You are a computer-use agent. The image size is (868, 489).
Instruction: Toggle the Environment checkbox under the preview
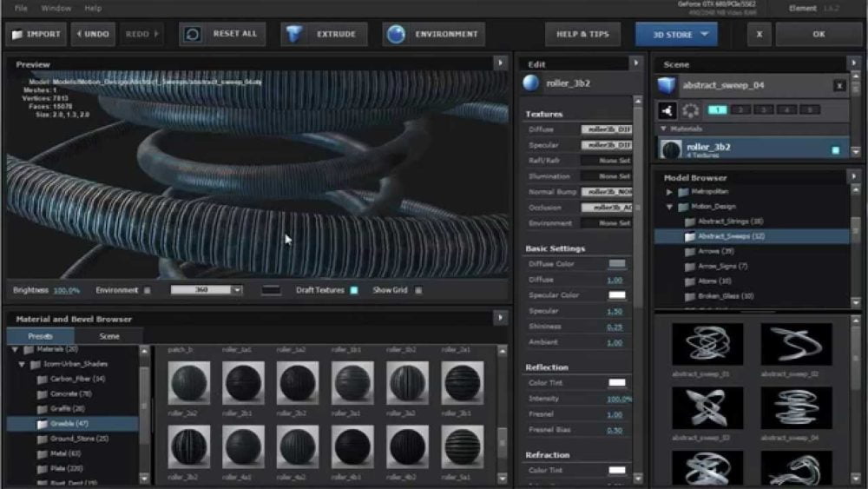click(x=148, y=290)
